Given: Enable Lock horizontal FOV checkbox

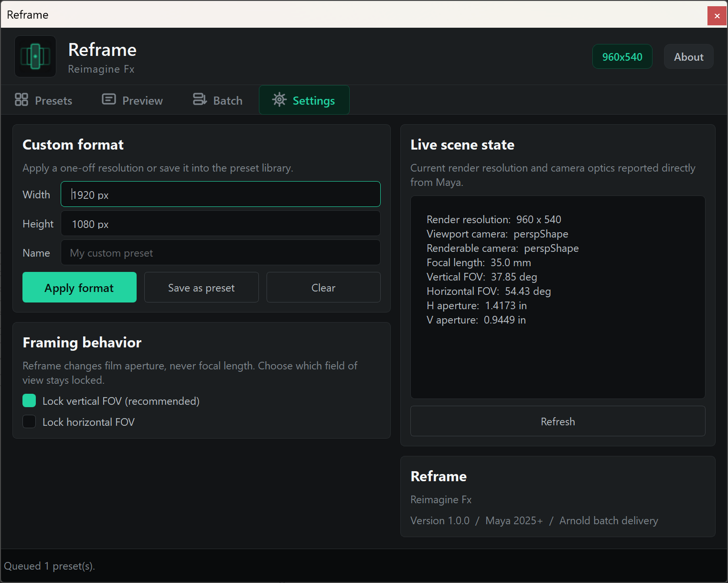Looking at the screenshot, I should tap(29, 421).
